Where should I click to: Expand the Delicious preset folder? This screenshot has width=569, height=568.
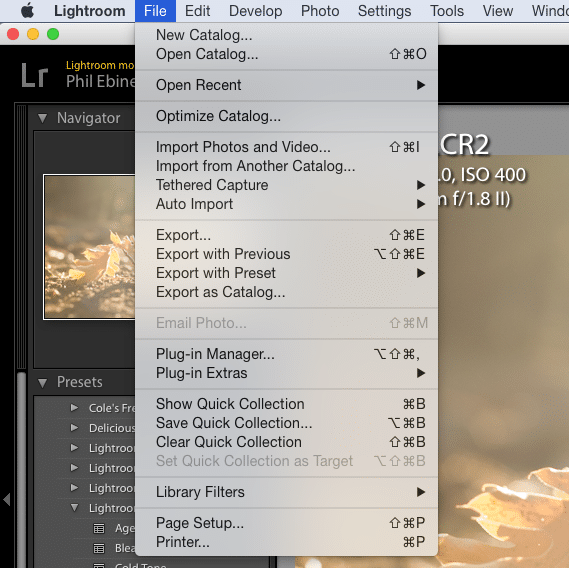pyautogui.click(x=74, y=428)
